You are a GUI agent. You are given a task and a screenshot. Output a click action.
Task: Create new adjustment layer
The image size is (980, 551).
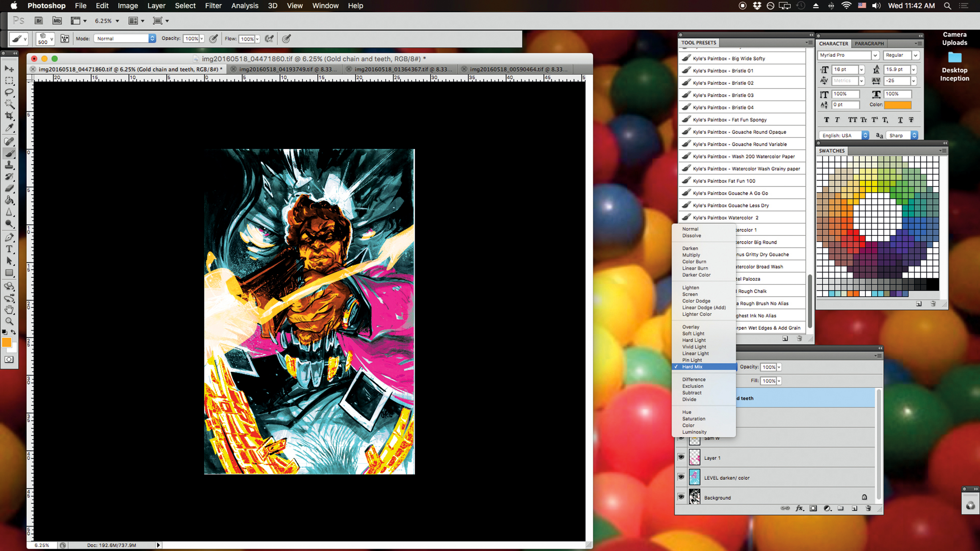pyautogui.click(x=827, y=508)
